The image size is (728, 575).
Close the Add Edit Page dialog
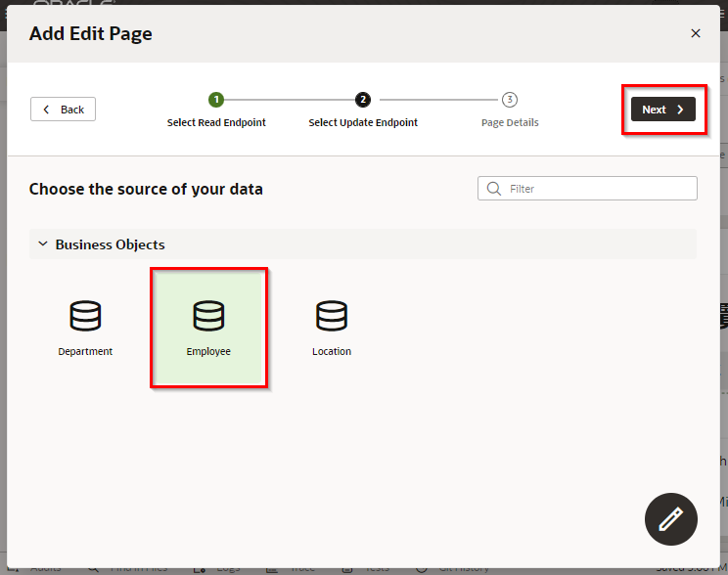point(696,33)
